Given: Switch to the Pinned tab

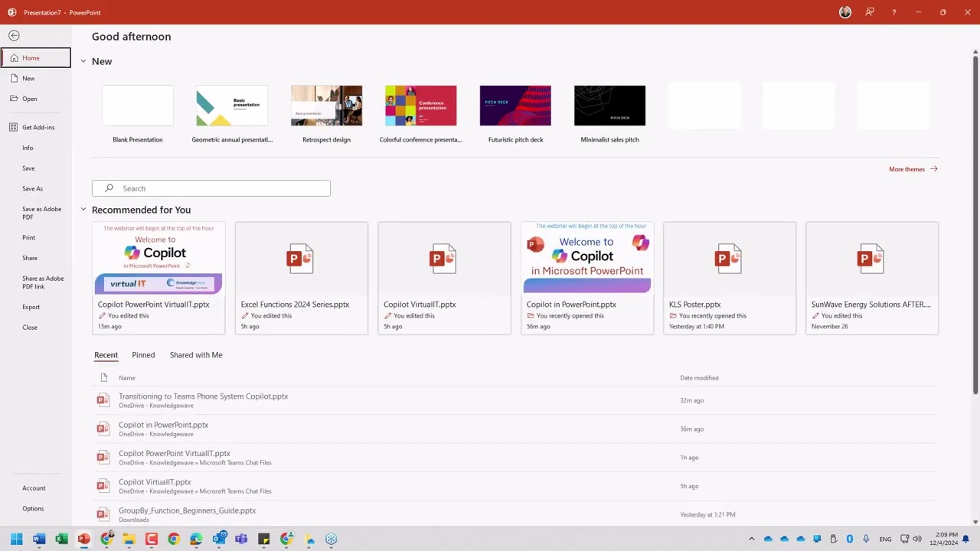Looking at the screenshot, I should [143, 355].
